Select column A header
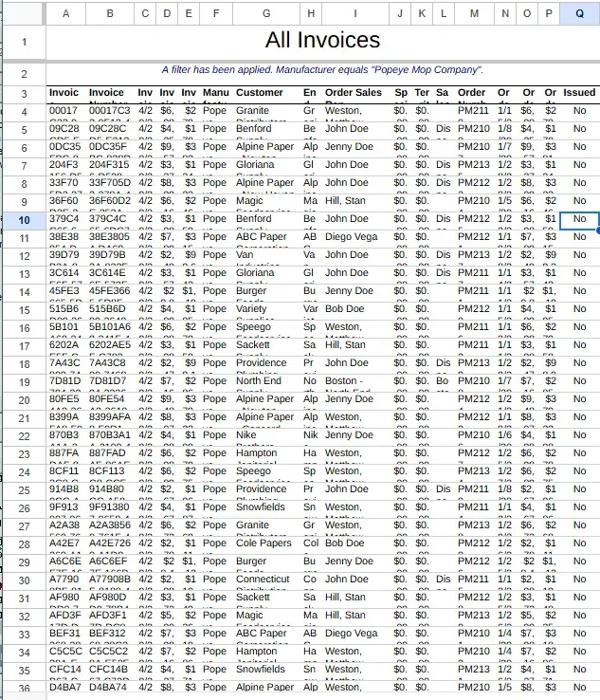Viewport: 600px width, 700px height. [x=65, y=13]
